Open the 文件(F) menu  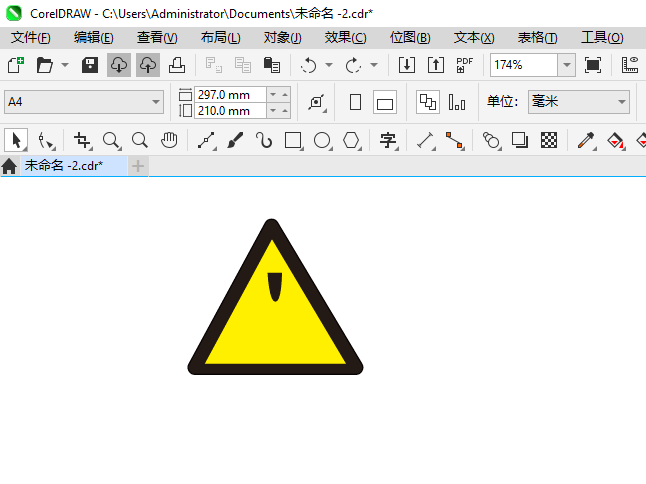[31, 37]
